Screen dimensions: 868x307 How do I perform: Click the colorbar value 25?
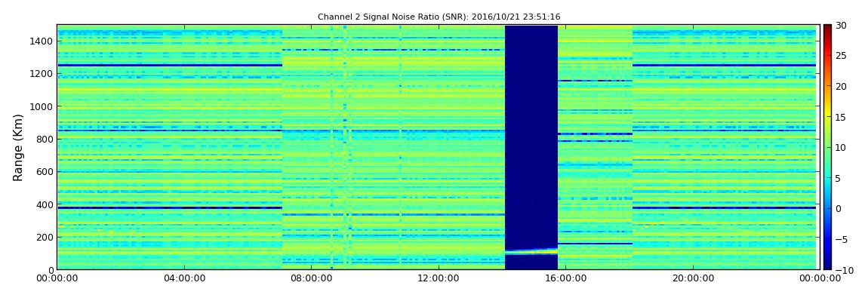[841, 55]
